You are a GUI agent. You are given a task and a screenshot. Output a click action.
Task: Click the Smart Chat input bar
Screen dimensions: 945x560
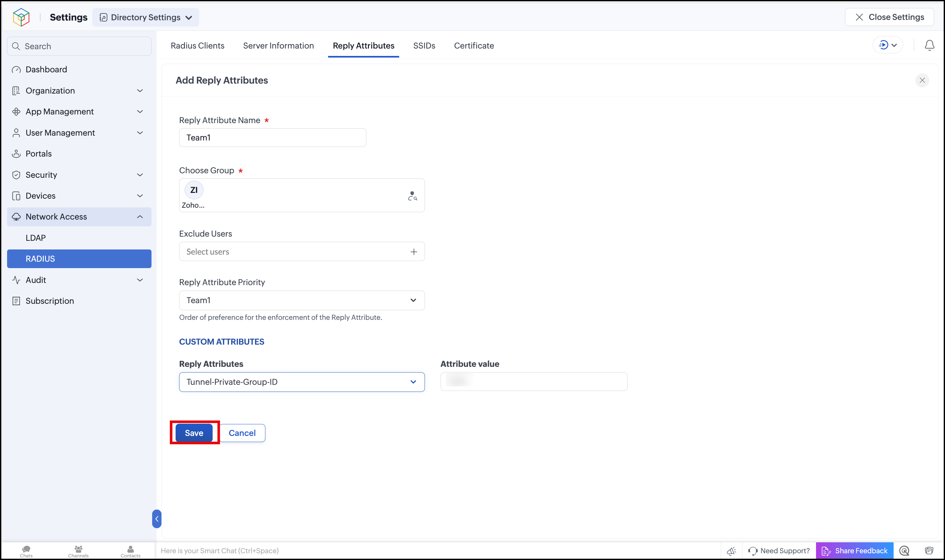point(438,551)
